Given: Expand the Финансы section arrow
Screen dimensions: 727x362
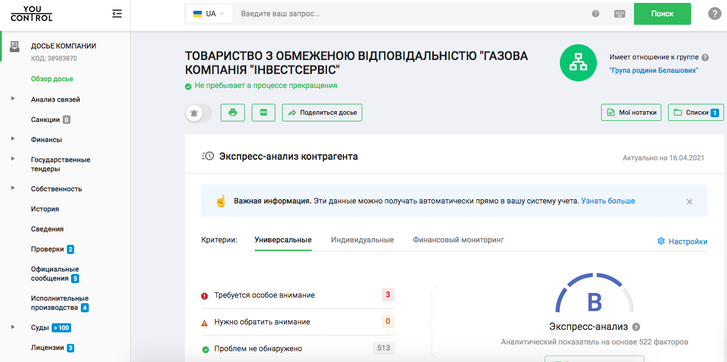Looking at the screenshot, I should pos(13,139).
